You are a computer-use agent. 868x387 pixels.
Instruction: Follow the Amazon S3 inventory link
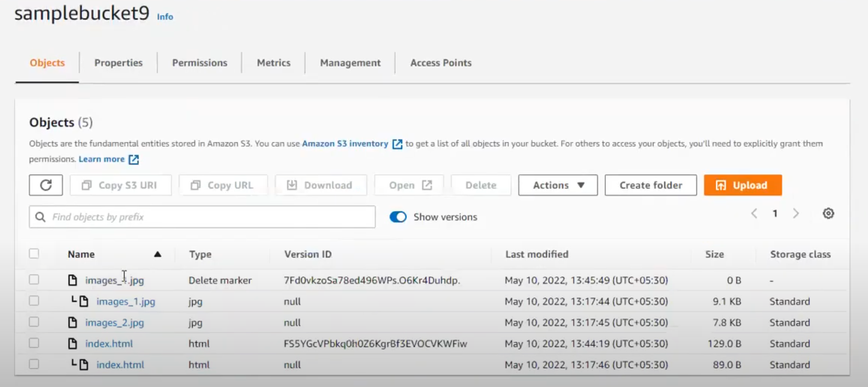(x=345, y=144)
